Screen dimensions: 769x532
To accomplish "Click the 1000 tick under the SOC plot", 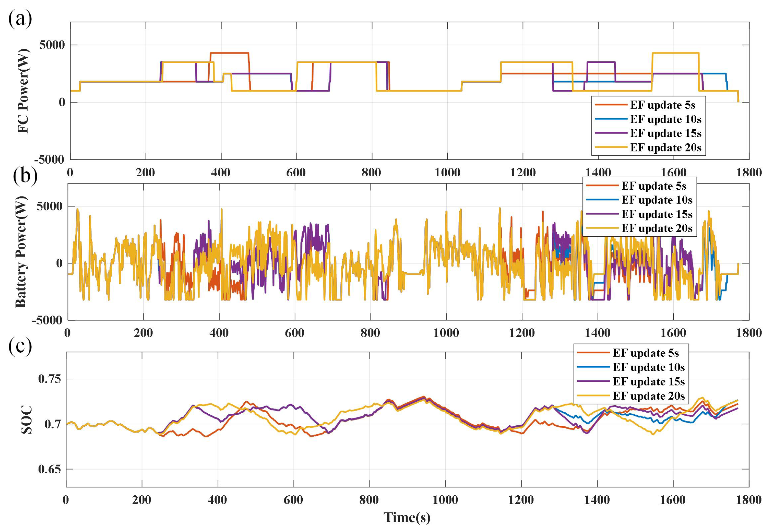I will tap(445, 500).
